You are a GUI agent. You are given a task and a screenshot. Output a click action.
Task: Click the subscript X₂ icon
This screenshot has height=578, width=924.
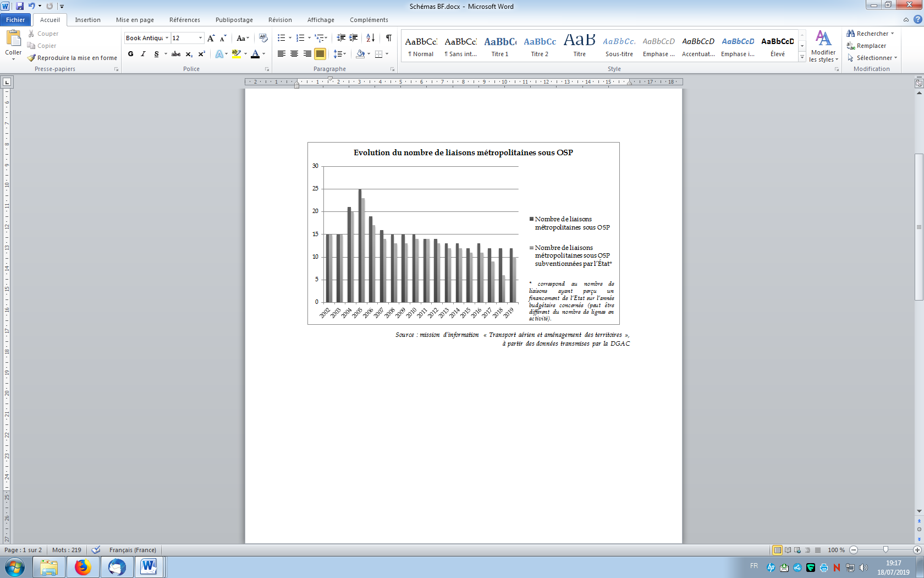(x=189, y=54)
